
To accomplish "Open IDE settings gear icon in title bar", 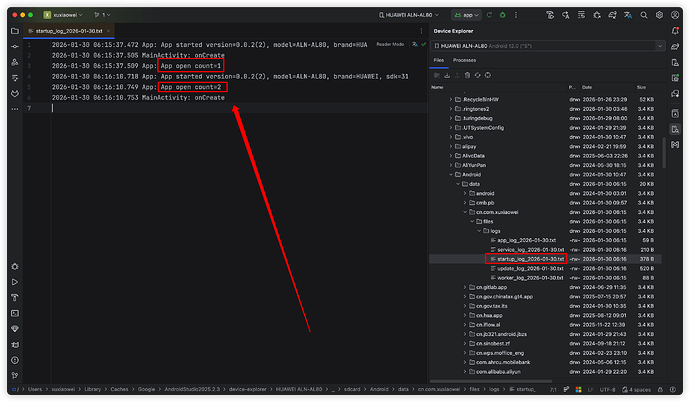I will tap(659, 16).
